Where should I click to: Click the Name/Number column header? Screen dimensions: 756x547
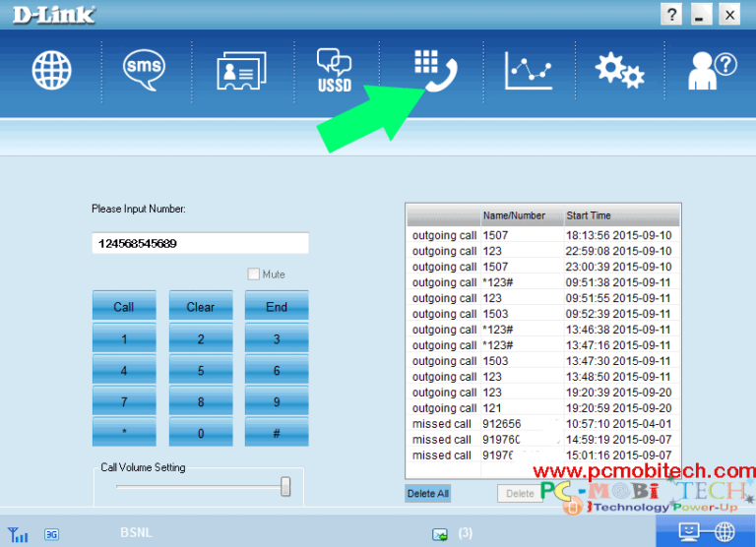coord(522,215)
